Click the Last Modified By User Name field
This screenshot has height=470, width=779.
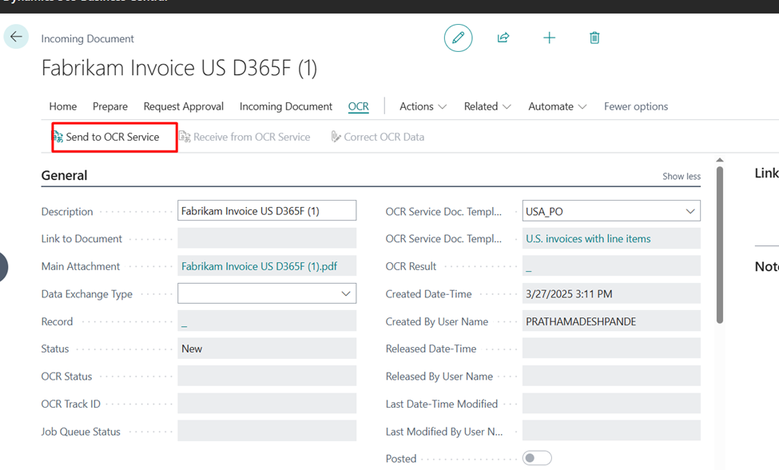click(x=611, y=431)
